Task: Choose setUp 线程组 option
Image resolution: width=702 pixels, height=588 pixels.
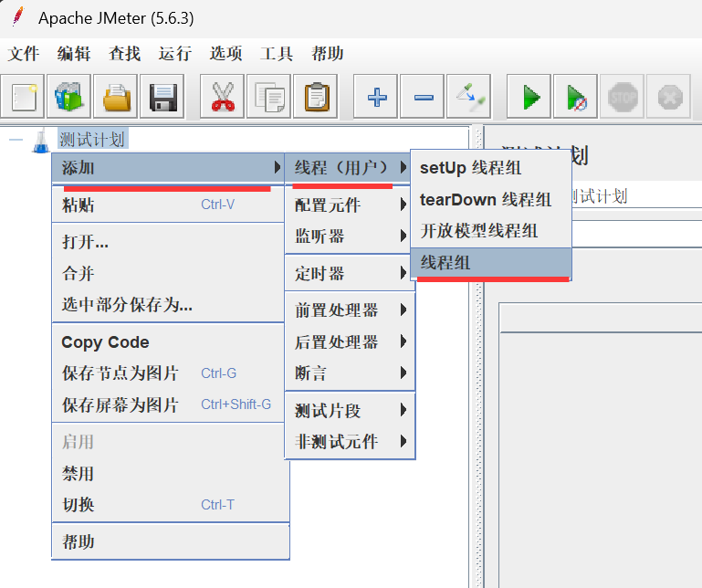Action: click(x=491, y=168)
